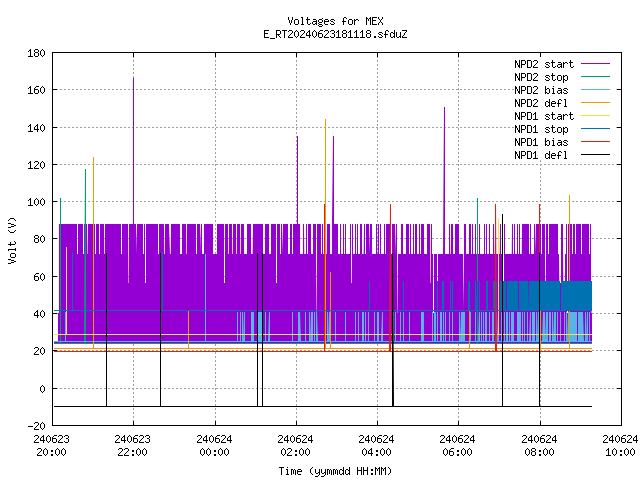Select the NPD2 bias legend label

[541, 90]
